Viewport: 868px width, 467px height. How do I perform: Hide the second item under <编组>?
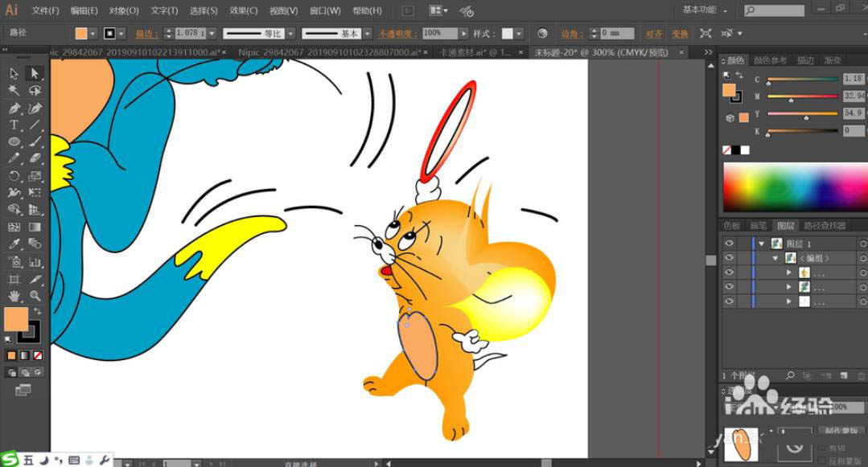(x=729, y=287)
